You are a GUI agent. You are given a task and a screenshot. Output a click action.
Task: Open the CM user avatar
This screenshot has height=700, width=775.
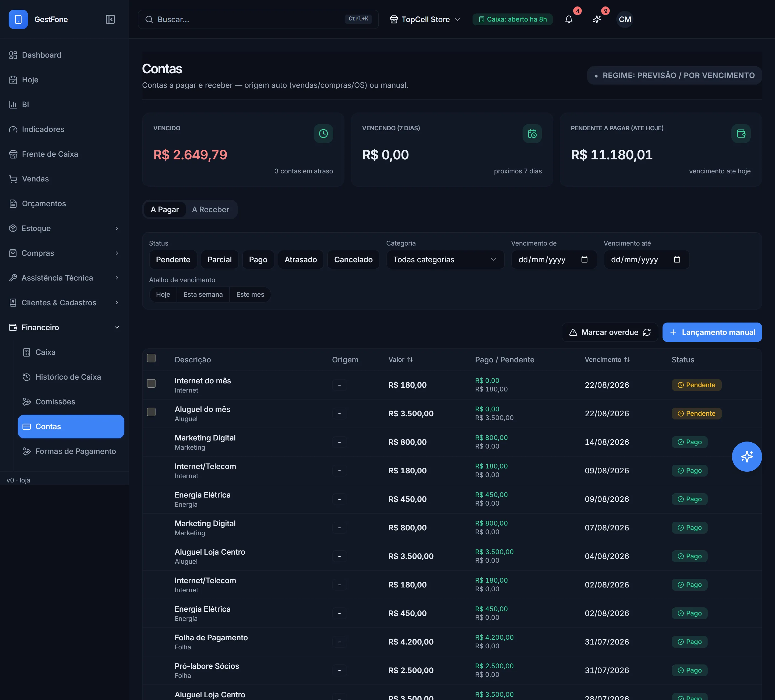pyautogui.click(x=625, y=19)
